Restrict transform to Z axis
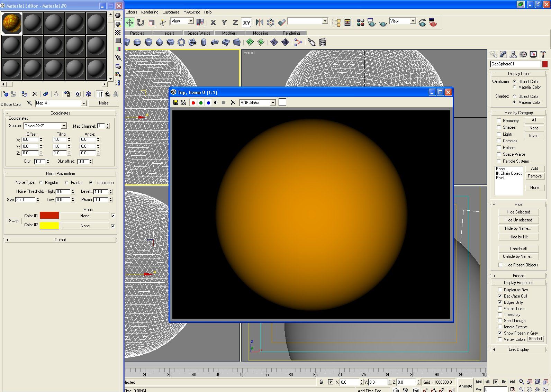 (x=235, y=22)
